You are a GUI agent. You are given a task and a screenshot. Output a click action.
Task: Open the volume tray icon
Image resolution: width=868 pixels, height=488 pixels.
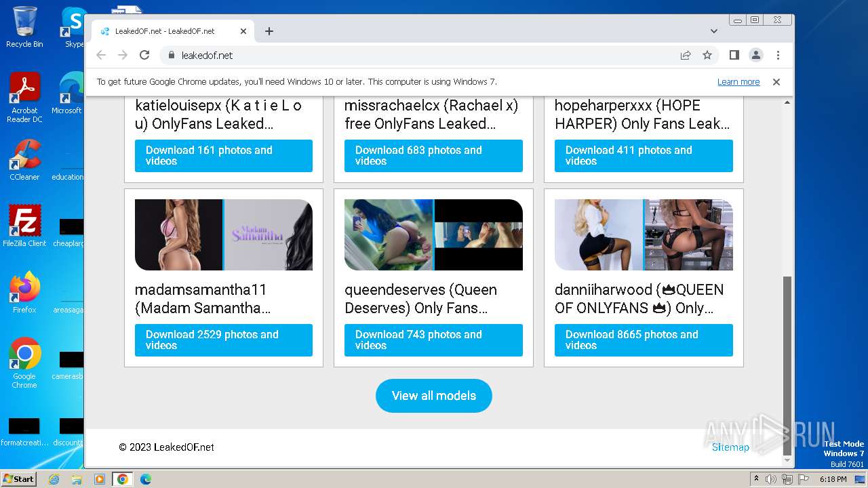[770, 479]
